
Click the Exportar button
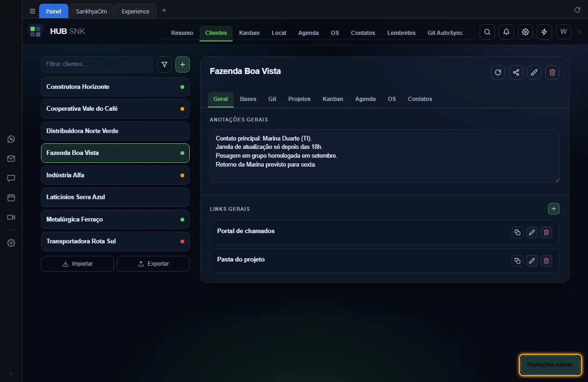click(153, 264)
